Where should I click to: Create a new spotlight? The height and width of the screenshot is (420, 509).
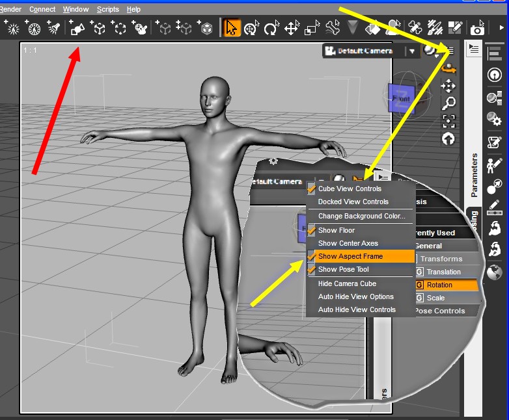click(x=53, y=28)
